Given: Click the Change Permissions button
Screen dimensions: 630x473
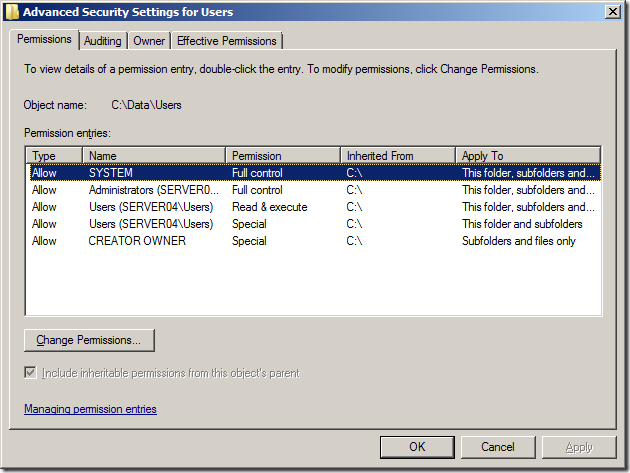Looking at the screenshot, I should tap(89, 340).
